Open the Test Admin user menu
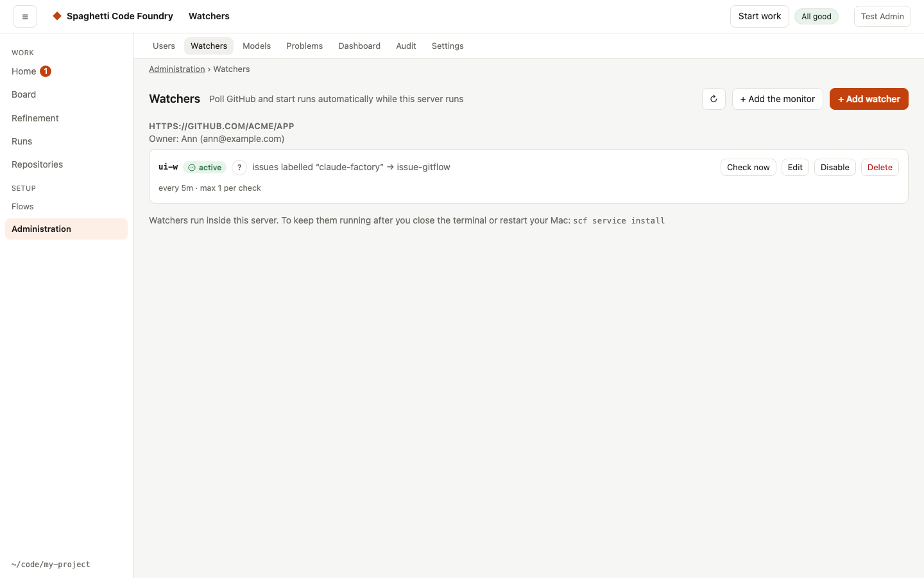This screenshot has width=924, height=578. tap(882, 17)
